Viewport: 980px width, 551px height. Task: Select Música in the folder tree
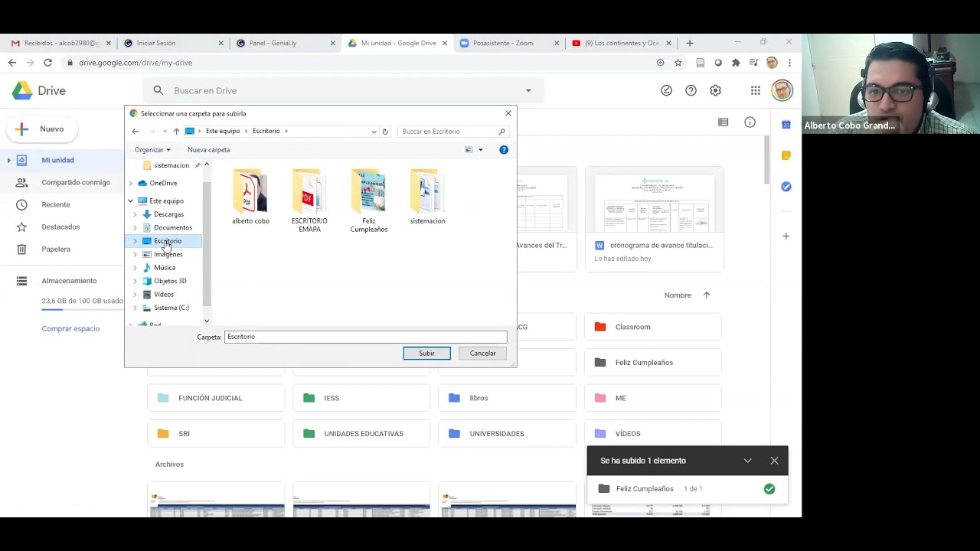tap(164, 268)
